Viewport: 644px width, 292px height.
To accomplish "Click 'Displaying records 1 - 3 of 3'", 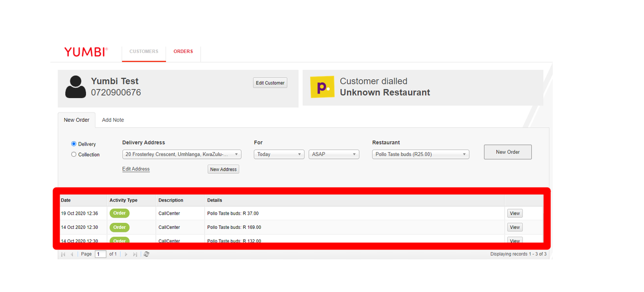I will click(x=518, y=254).
